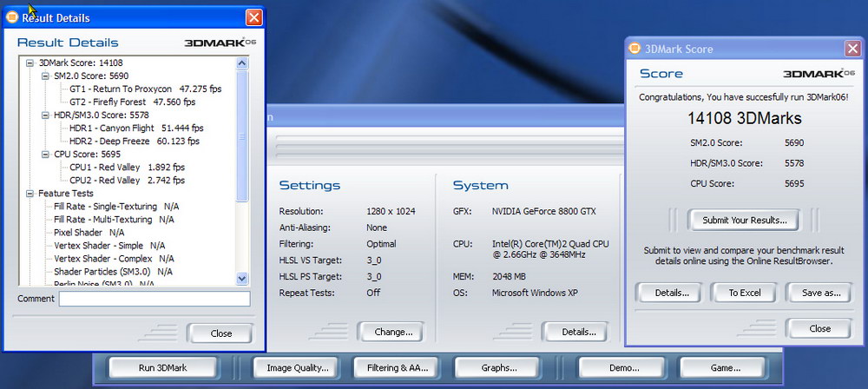Select Vertex Shader - Complex row

(x=114, y=259)
